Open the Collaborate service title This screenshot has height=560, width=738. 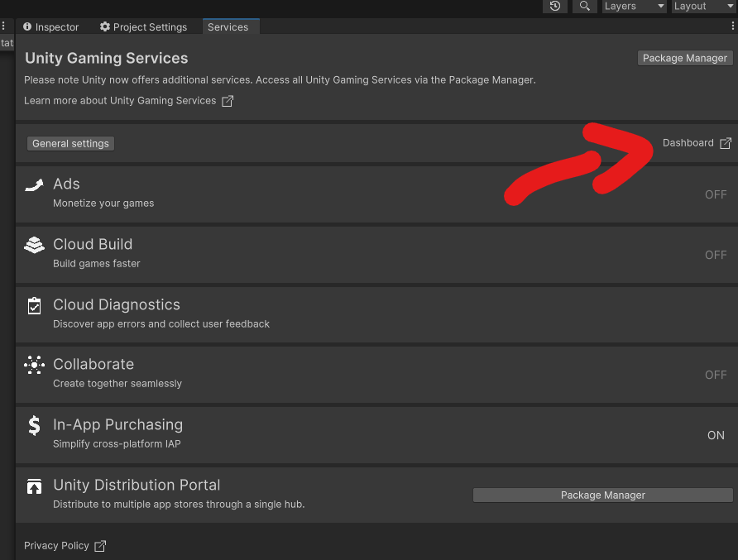tap(93, 364)
